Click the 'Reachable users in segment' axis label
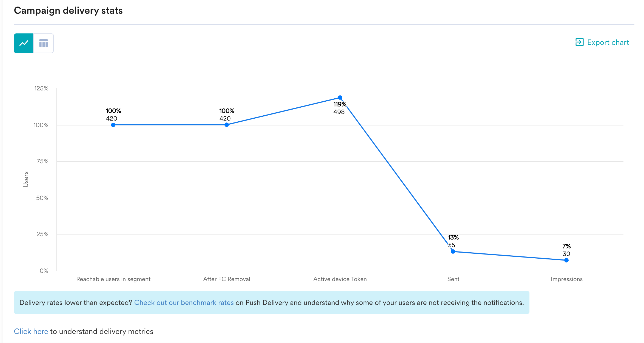The width and height of the screenshot is (644, 343). [113, 279]
